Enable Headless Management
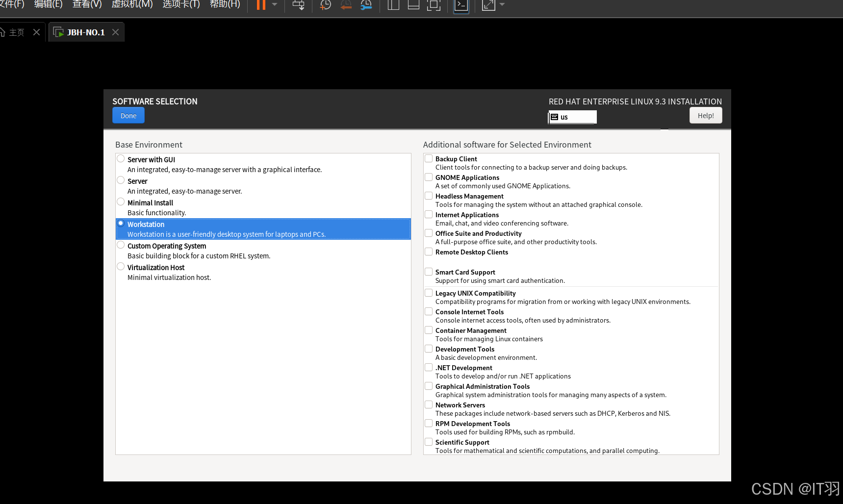The width and height of the screenshot is (843, 504). [429, 196]
